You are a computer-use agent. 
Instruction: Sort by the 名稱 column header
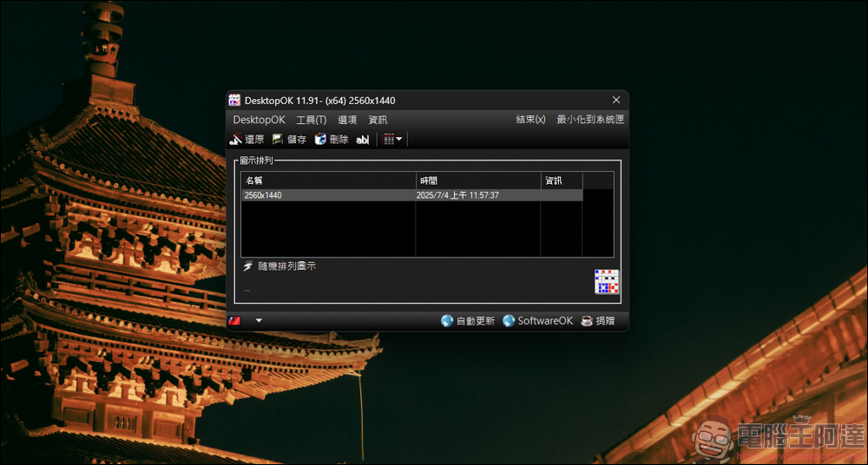[x=328, y=180]
